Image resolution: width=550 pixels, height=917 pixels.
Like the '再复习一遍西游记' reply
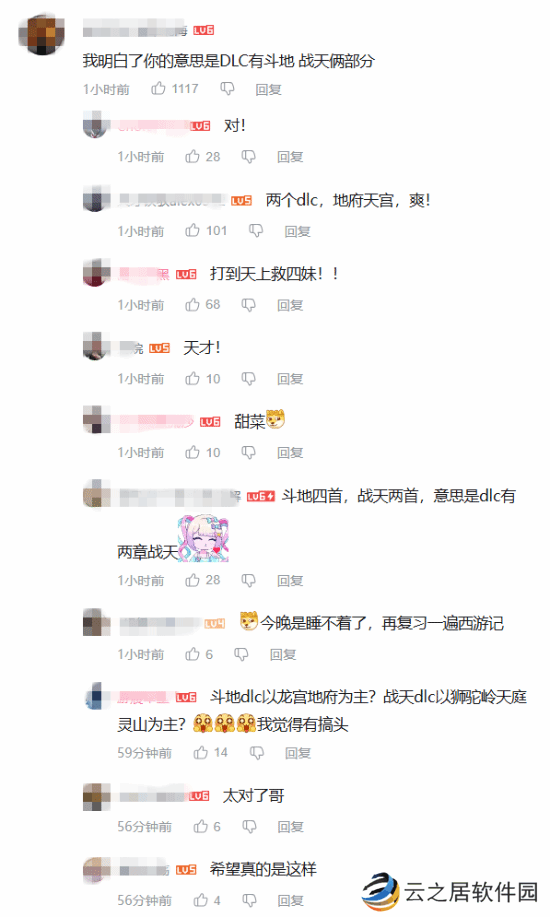(192, 654)
